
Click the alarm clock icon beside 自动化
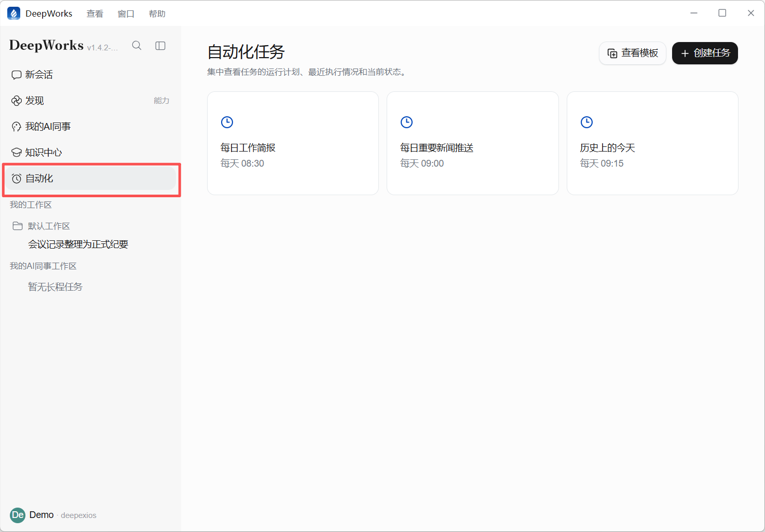point(17,179)
